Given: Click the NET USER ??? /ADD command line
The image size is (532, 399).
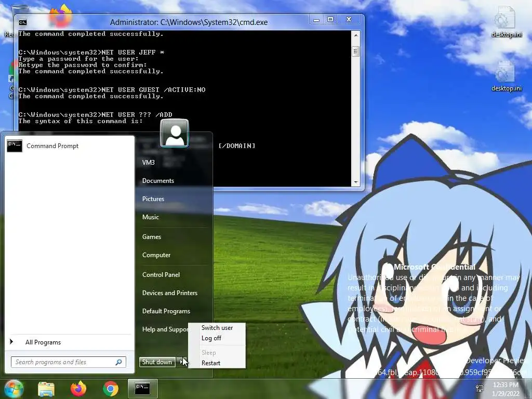Looking at the screenshot, I should pyautogui.click(x=96, y=115).
